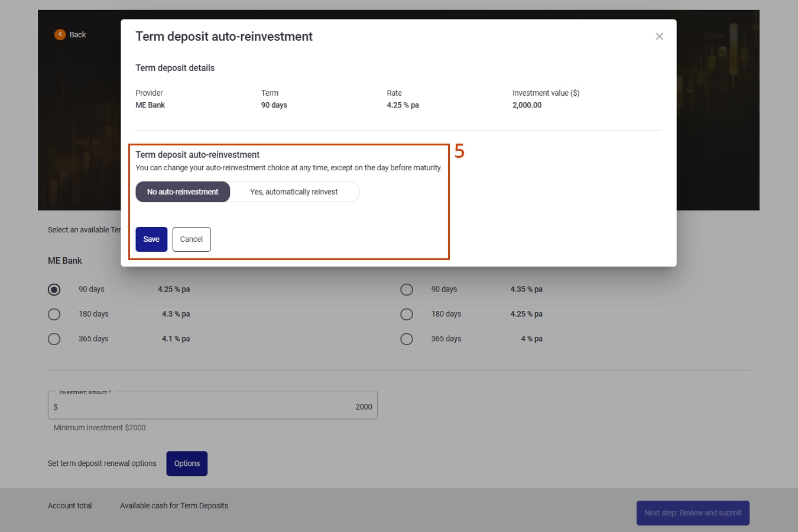Image resolution: width=798 pixels, height=532 pixels.
Task: Pick the 180 days 4.25 % pa radio
Action: tap(407, 314)
